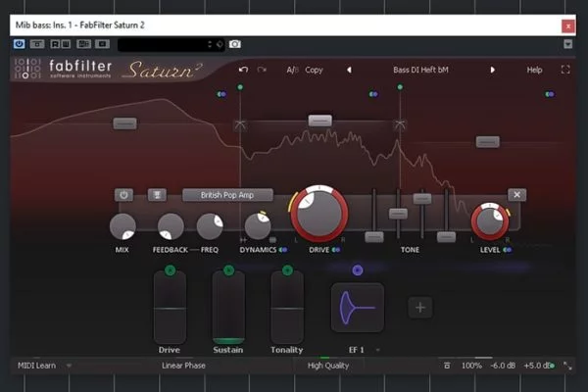Open the British Pop Amp style dropdown

point(227,195)
